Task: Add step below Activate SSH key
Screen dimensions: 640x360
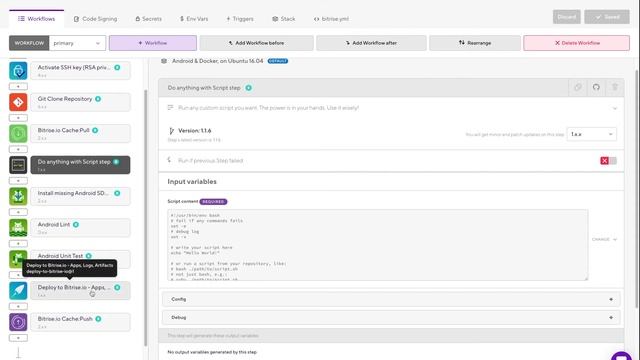Action: coord(18,87)
